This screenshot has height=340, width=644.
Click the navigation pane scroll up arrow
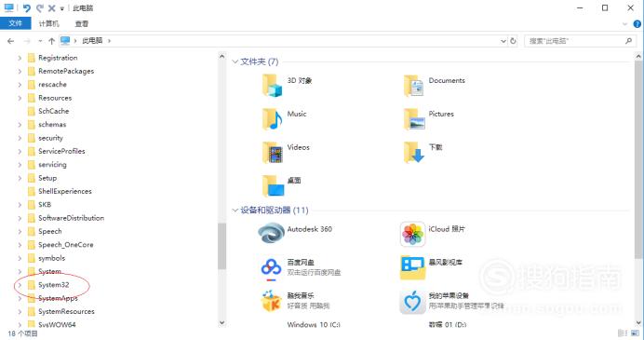point(221,56)
